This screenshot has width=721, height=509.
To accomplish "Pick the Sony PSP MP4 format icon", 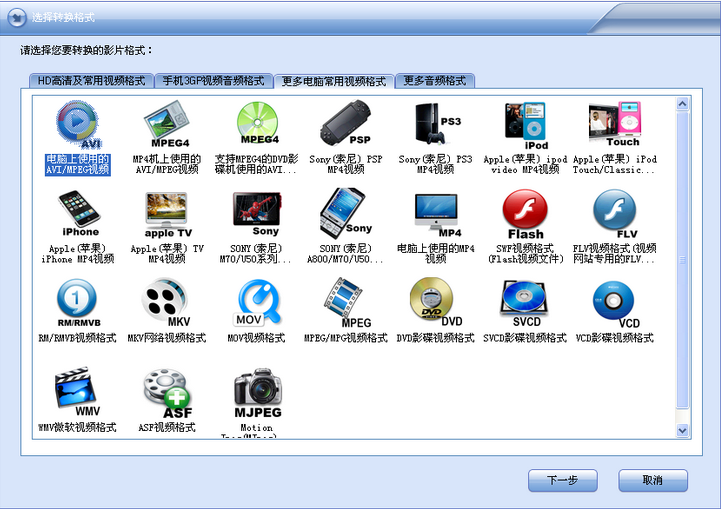I will (346, 123).
